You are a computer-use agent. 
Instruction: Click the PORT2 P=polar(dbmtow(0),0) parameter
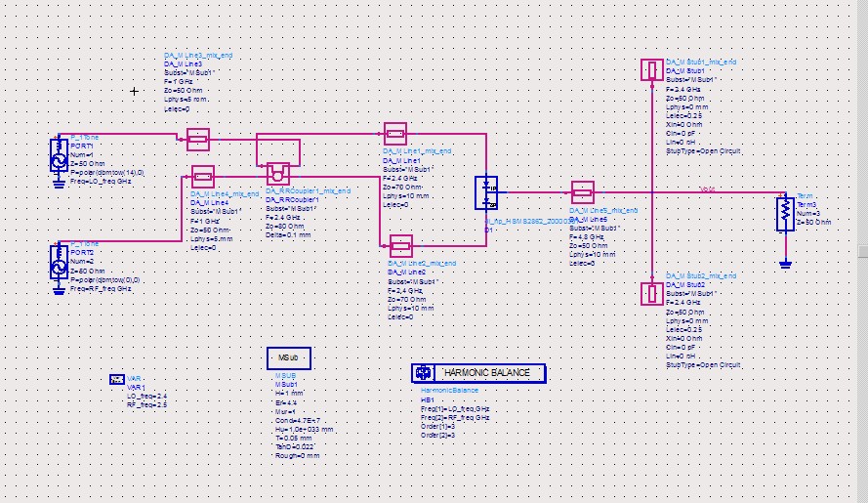click(105, 279)
